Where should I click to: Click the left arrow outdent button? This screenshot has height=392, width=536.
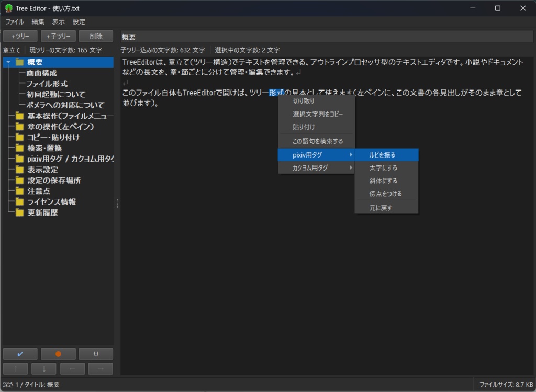click(72, 369)
